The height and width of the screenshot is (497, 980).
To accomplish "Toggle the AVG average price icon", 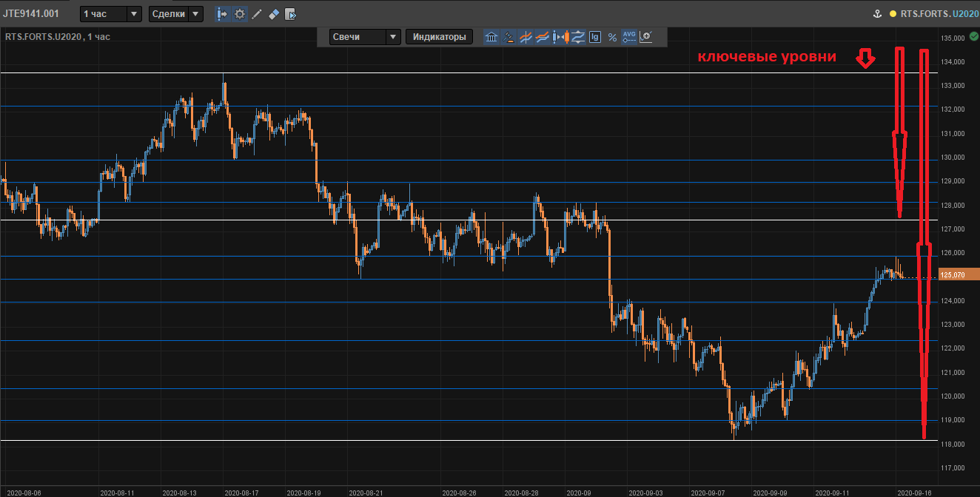I will click(x=629, y=36).
